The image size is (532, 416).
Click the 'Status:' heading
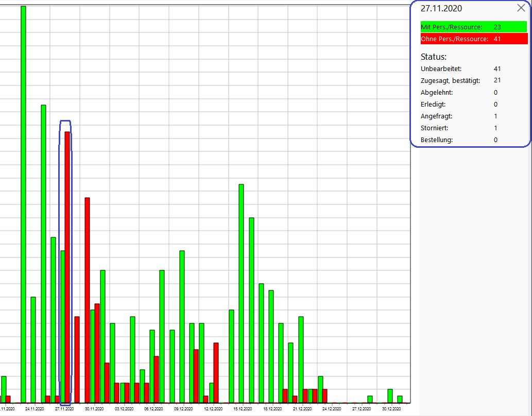tap(433, 57)
